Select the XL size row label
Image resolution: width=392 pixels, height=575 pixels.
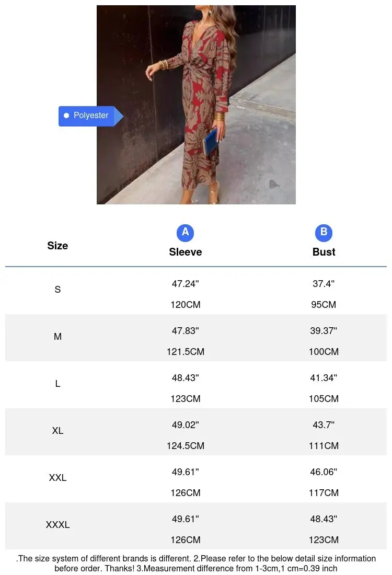coord(57,431)
